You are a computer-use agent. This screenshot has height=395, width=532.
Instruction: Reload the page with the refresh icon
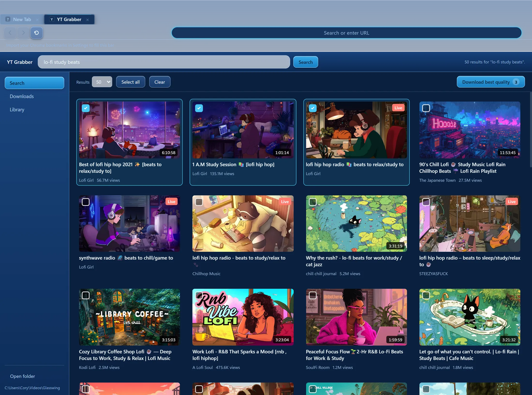(37, 33)
